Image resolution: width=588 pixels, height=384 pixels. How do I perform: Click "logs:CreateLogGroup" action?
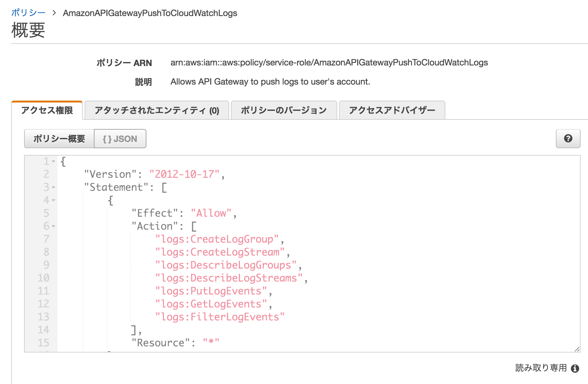[x=217, y=239]
